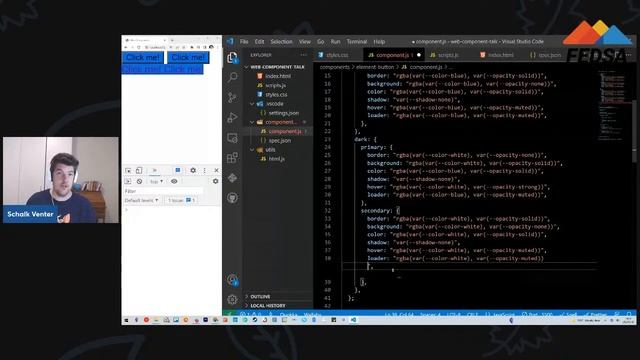Click 'element button' in the breadcrumbs
Screen dimensions: 640x360
375,67
